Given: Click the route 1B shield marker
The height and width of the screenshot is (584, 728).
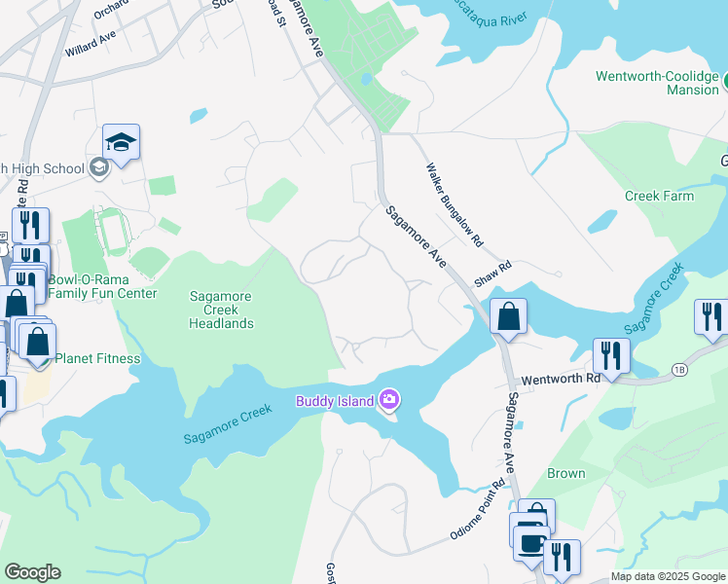Looking at the screenshot, I should pos(679,370).
